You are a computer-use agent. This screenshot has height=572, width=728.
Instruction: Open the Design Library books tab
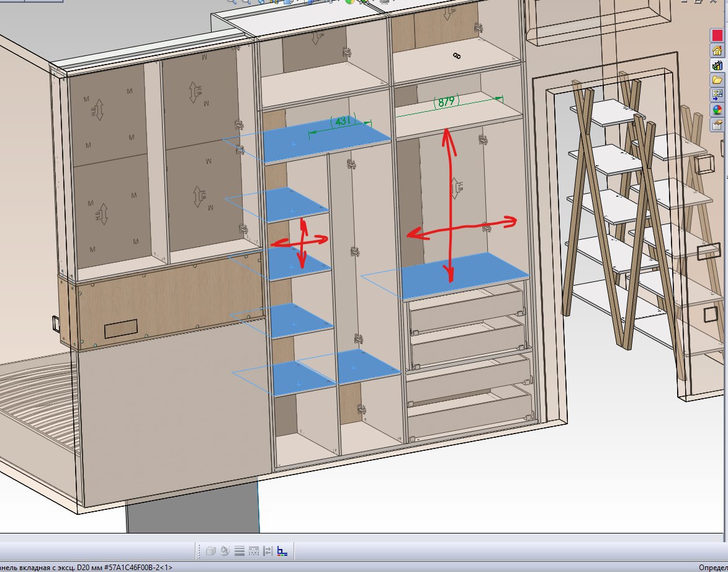click(x=717, y=65)
